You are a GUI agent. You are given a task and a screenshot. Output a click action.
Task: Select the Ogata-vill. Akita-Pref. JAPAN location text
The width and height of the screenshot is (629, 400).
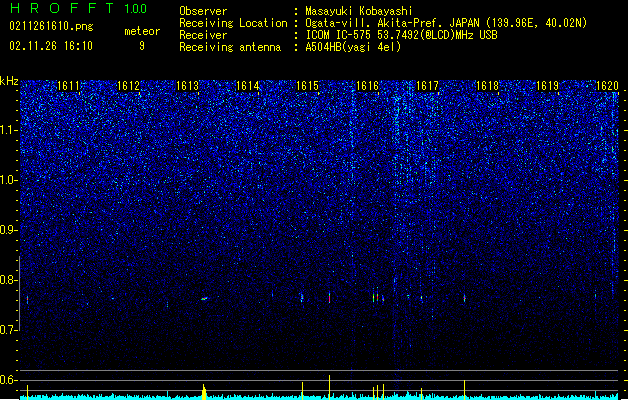point(446,23)
